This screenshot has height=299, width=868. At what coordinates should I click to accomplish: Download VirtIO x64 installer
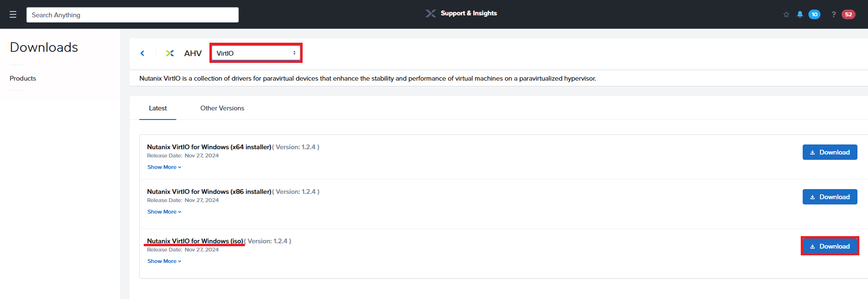coord(830,152)
